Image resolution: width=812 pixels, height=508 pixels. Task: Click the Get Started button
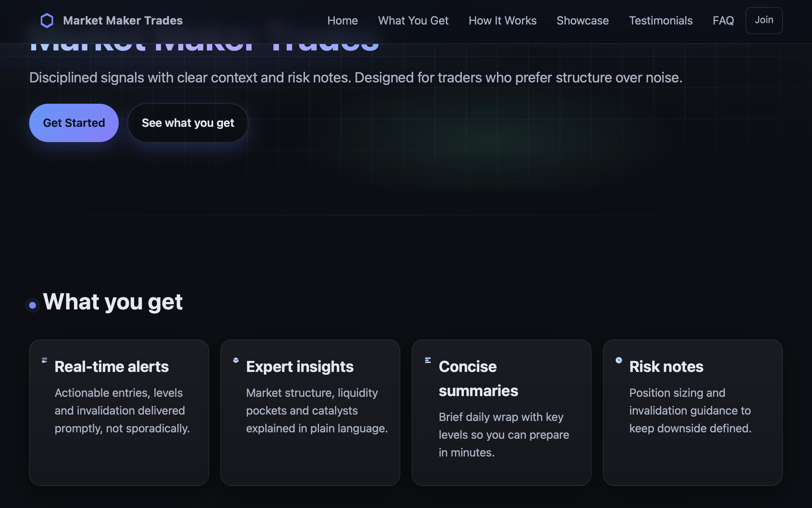(74, 123)
